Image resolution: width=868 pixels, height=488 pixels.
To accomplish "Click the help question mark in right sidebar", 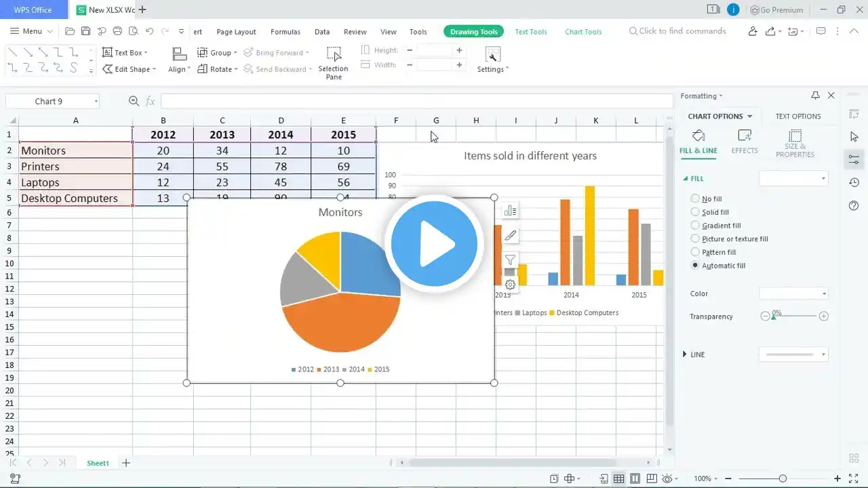I will click(854, 205).
